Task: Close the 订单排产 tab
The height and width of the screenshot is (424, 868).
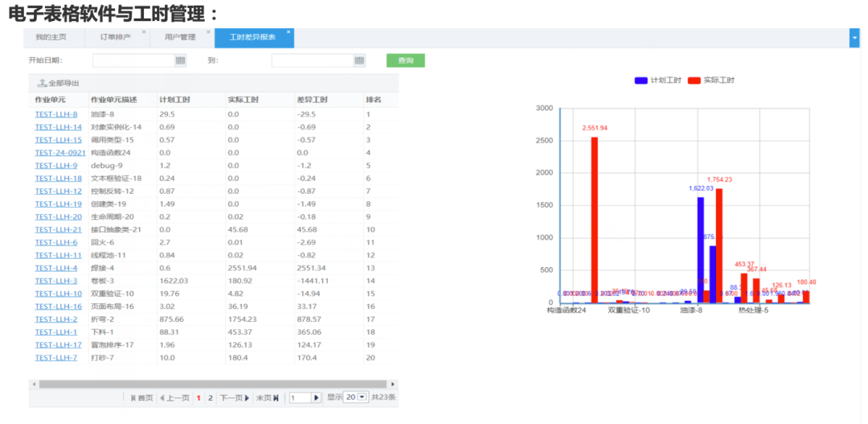Action: tap(144, 32)
